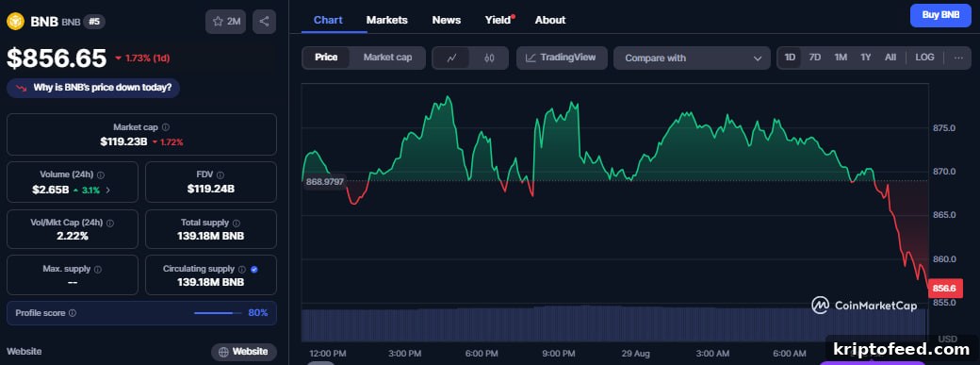Click the $119.24B FDV value
This screenshot has height=365, width=980.
[211, 189]
